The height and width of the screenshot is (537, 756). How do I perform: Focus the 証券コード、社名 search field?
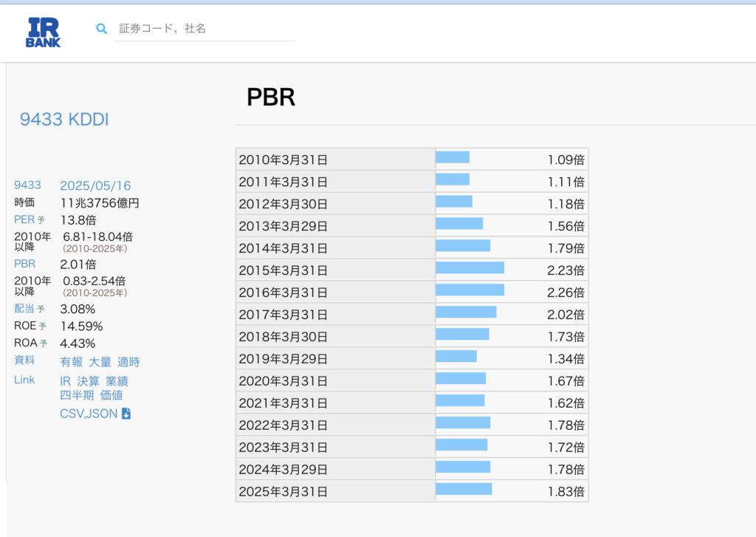tap(205, 29)
